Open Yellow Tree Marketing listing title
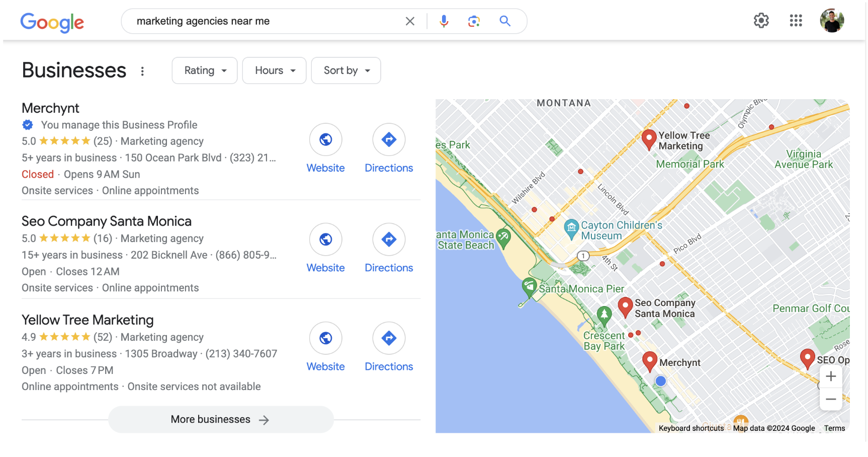The image size is (868, 457). [88, 320]
